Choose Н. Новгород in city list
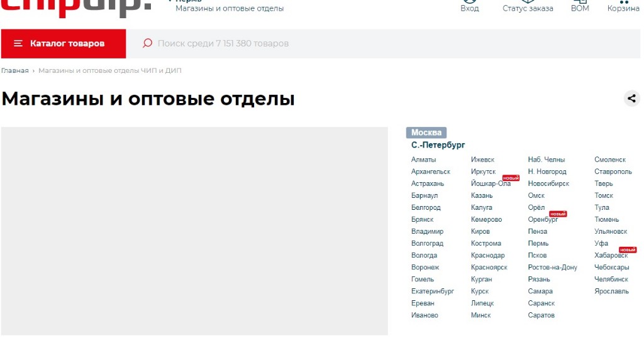Image resolution: width=644 pixels, height=343 pixels. (547, 171)
